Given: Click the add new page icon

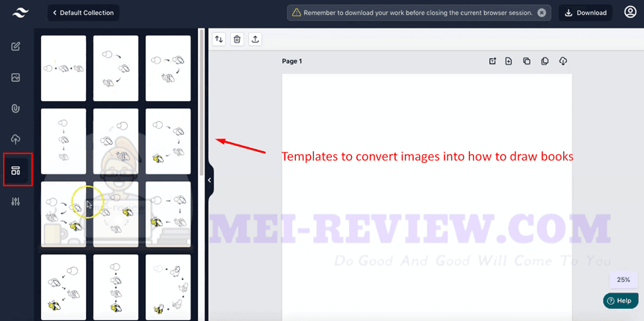Looking at the screenshot, I should pos(509,61).
